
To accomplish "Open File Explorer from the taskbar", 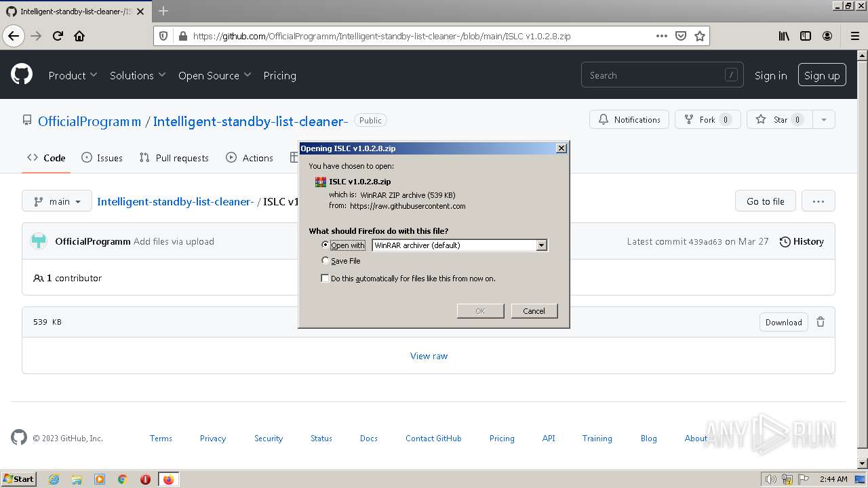I will point(77,479).
